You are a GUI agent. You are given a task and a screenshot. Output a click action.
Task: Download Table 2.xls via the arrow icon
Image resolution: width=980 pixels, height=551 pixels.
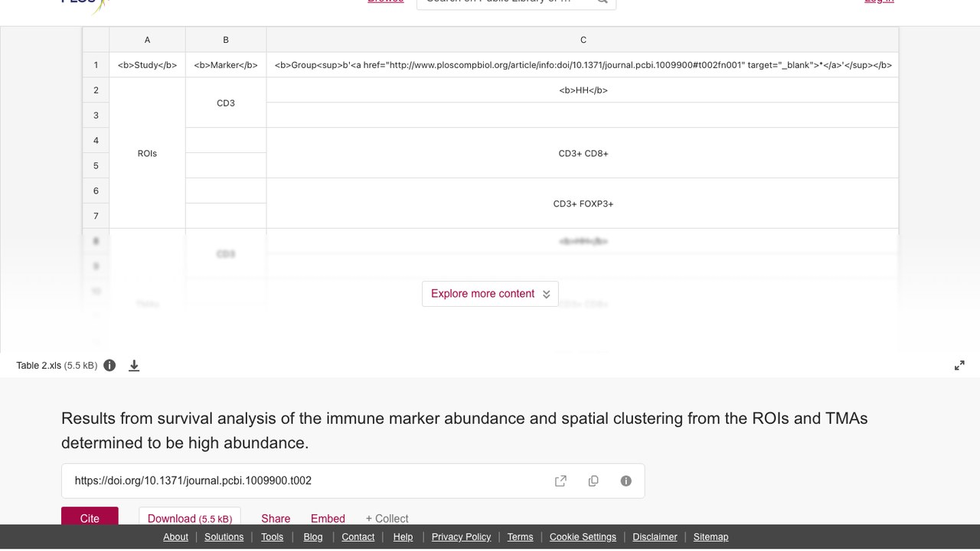134,365
